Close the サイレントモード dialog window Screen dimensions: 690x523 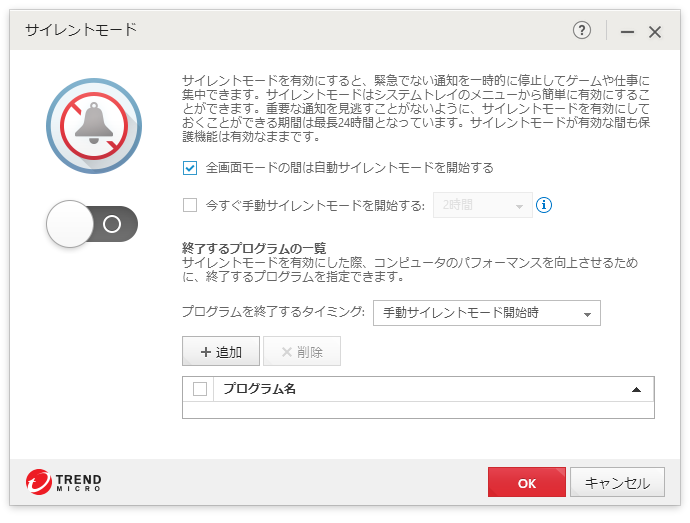click(x=655, y=32)
